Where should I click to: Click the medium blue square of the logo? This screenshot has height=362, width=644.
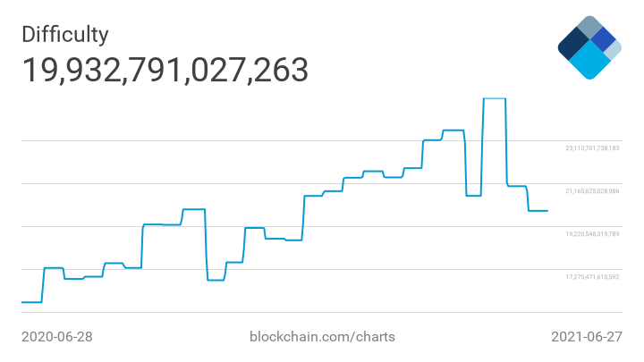tap(603, 38)
